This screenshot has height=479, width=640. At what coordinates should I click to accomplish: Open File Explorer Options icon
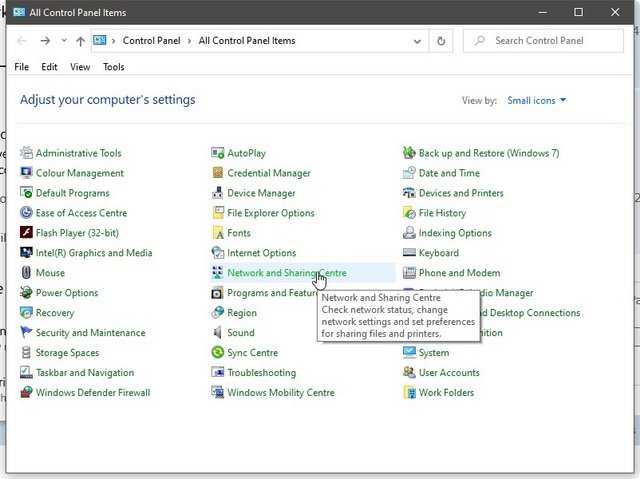[x=218, y=213]
